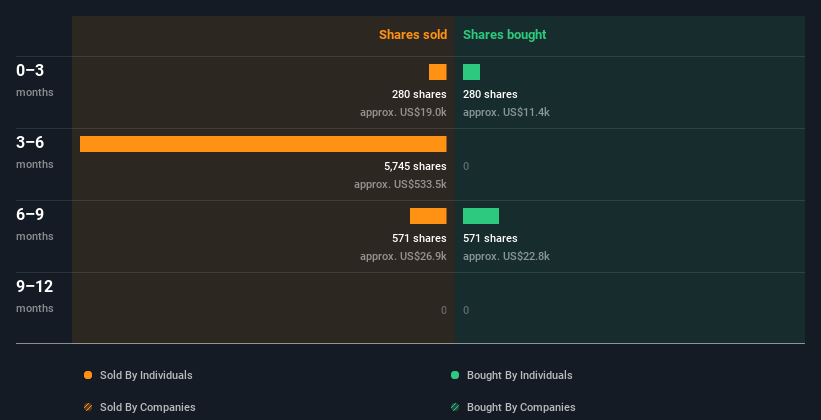Click 571 shares in the sold column
The width and height of the screenshot is (821, 420).
point(419,238)
